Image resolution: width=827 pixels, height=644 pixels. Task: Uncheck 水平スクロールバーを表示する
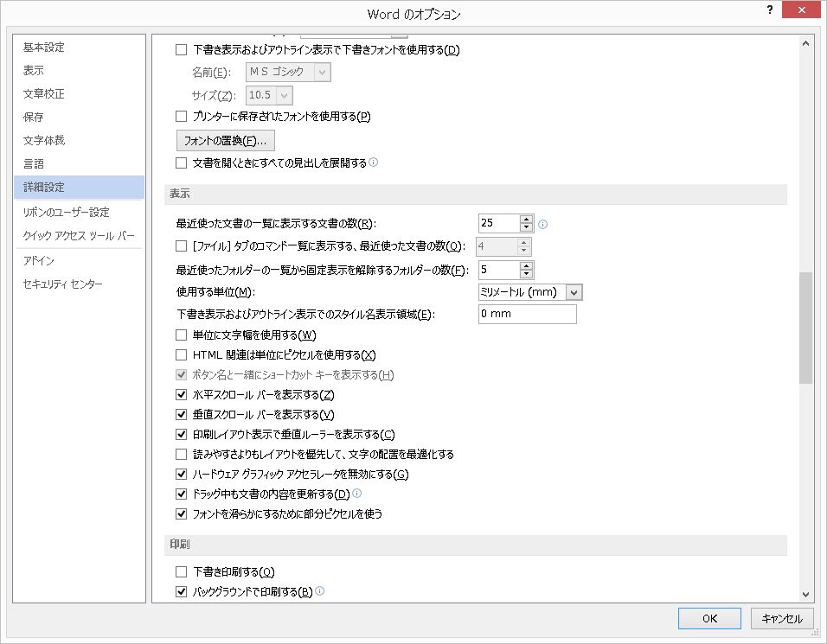pyautogui.click(x=181, y=395)
